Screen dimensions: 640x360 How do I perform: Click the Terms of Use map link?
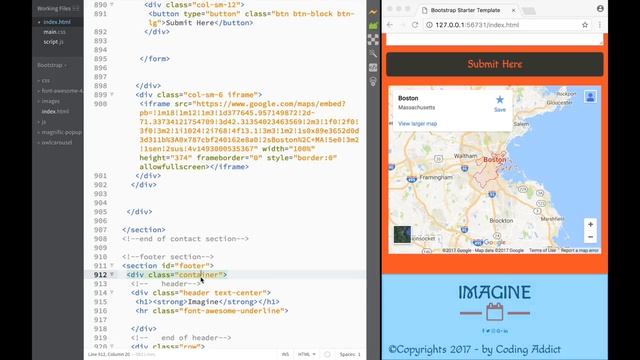click(542, 250)
